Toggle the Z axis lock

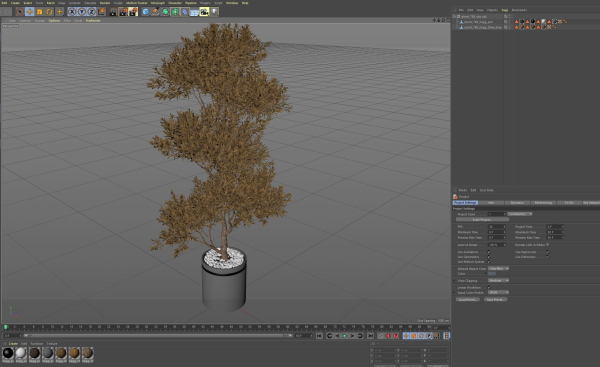pos(91,12)
